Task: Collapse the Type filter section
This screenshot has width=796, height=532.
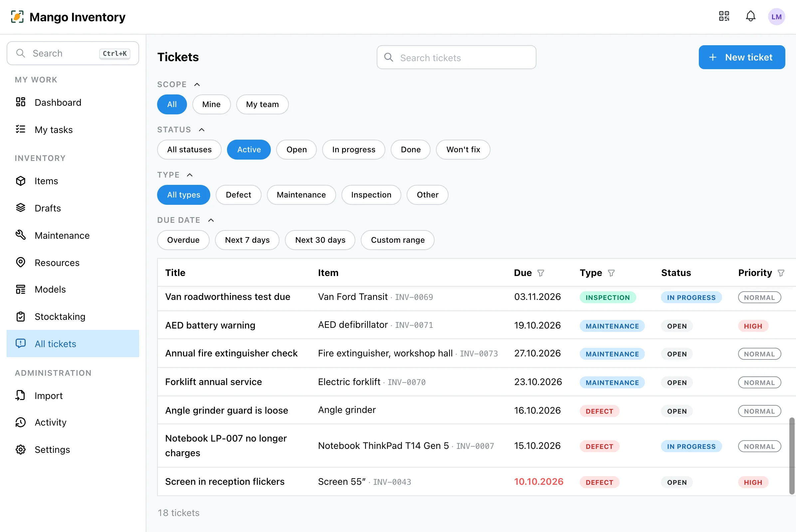Action: [190, 175]
